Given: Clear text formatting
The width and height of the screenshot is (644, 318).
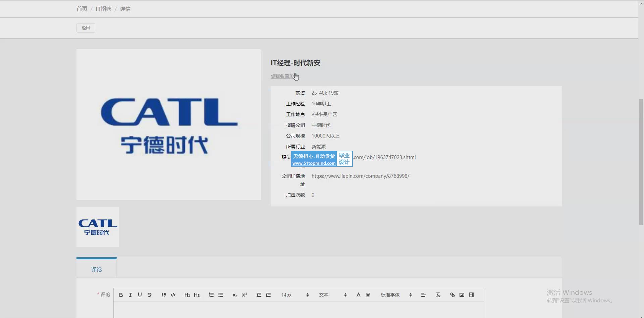Looking at the screenshot, I should pyautogui.click(x=438, y=295).
